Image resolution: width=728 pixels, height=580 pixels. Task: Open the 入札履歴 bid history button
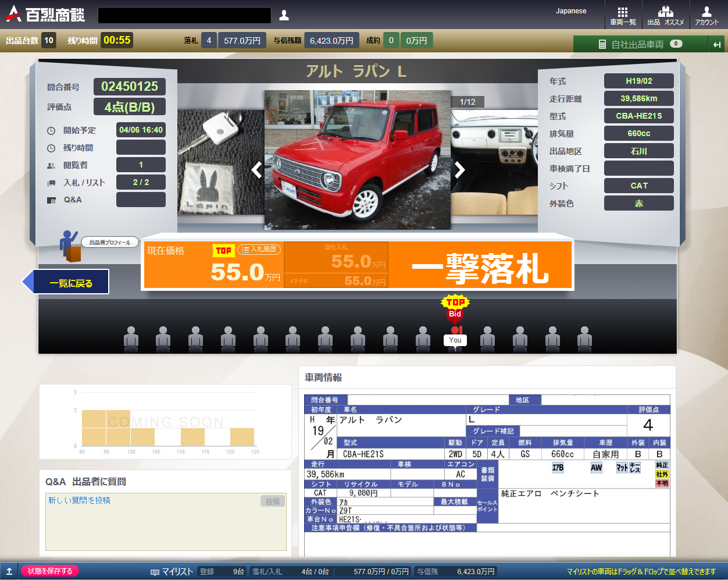[x=259, y=249]
